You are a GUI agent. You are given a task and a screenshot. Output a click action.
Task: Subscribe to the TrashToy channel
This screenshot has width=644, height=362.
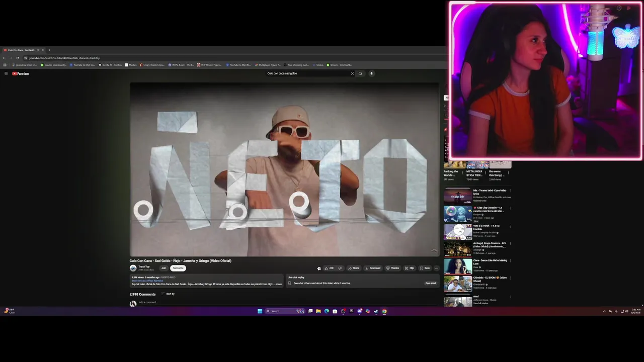pos(178,268)
